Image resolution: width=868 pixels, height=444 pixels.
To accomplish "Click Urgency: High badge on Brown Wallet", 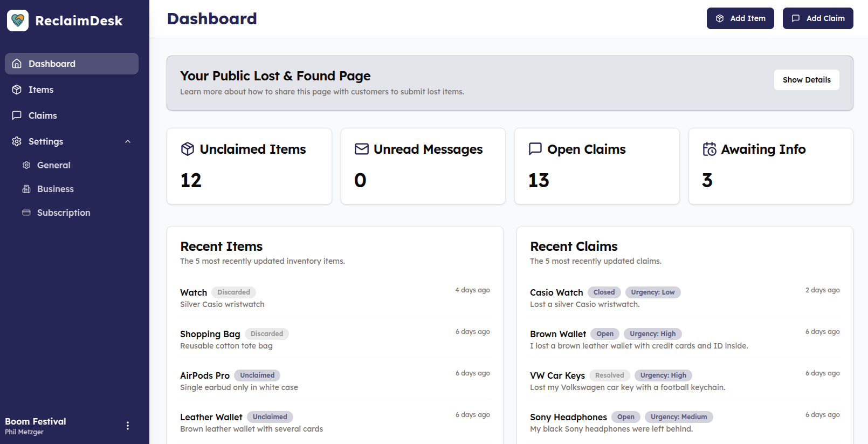I will point(653,334).
